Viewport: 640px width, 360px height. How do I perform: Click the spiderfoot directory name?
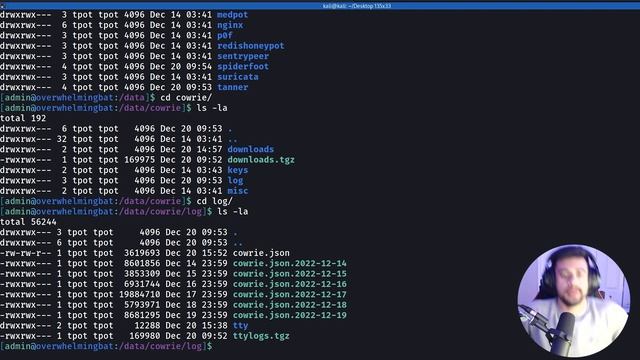(x=242, y=67)
